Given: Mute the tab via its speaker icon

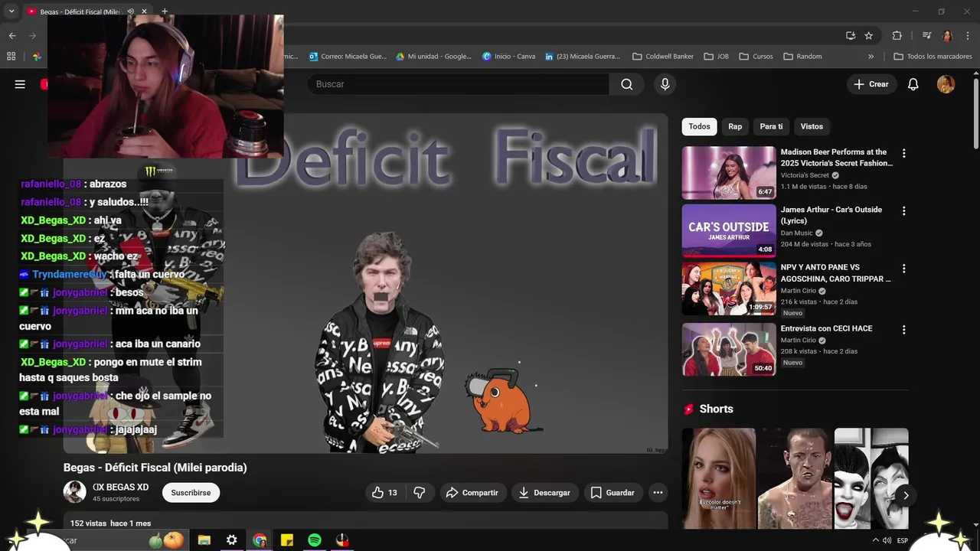Looking at the screenshot, I should click(x=130, y=11).
